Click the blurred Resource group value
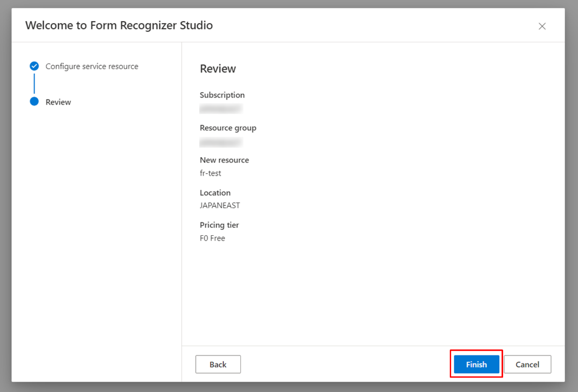Screen dimensions: 578x392 click(x=221, y=142)
